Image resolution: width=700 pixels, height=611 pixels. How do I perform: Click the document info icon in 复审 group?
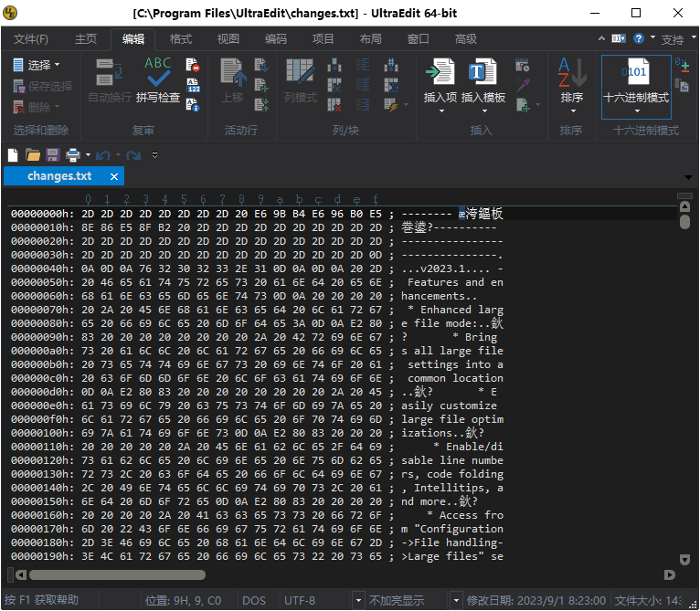click(193, 105)
